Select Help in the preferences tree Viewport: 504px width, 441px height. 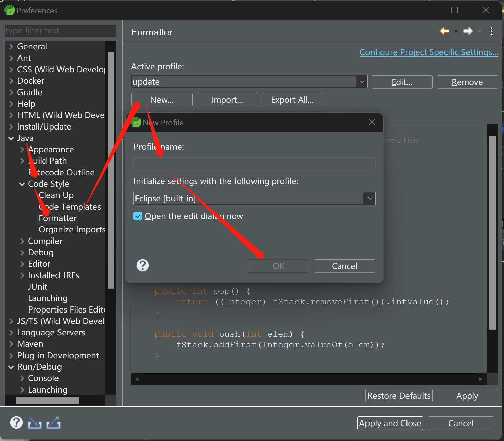click(x=26, y=104)
